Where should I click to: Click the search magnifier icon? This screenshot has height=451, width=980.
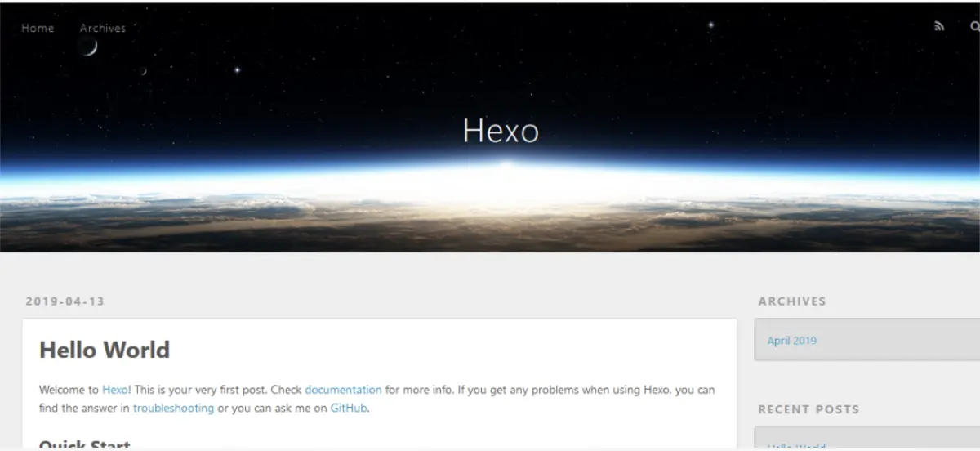975,26
